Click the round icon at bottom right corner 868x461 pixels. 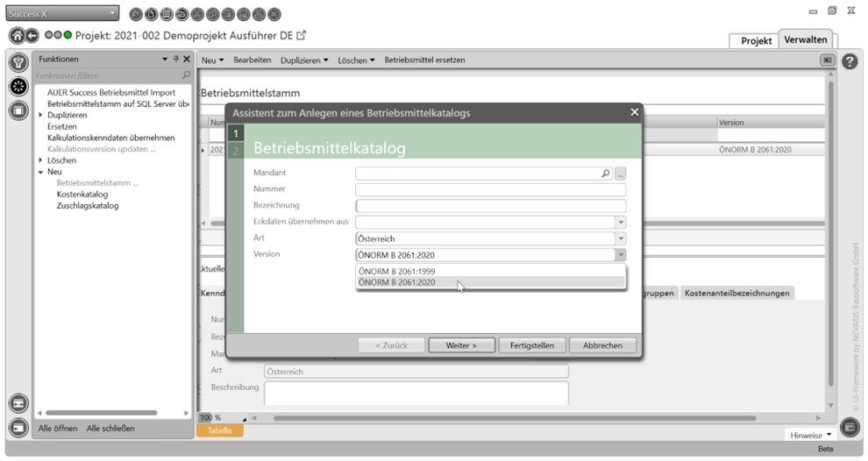tap(850, 427)
